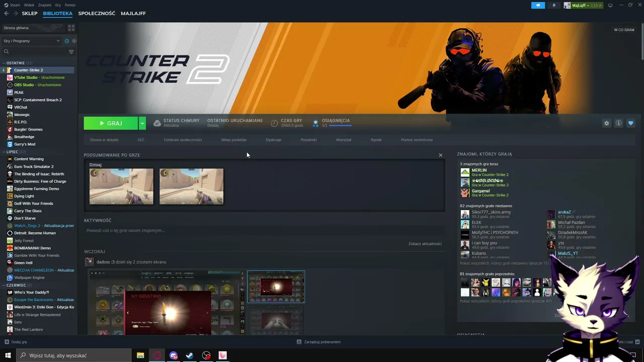
Task: Open the DLC link
Action: click(x=141, y=140)
